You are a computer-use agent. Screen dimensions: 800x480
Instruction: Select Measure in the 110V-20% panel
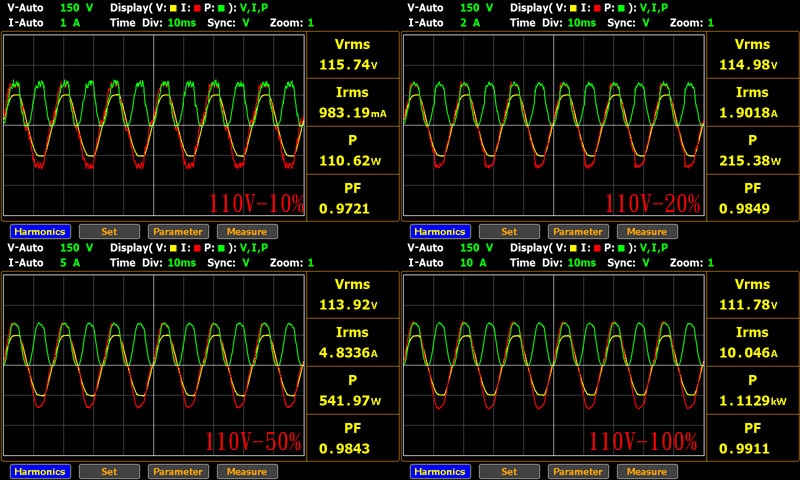[647, 232]
